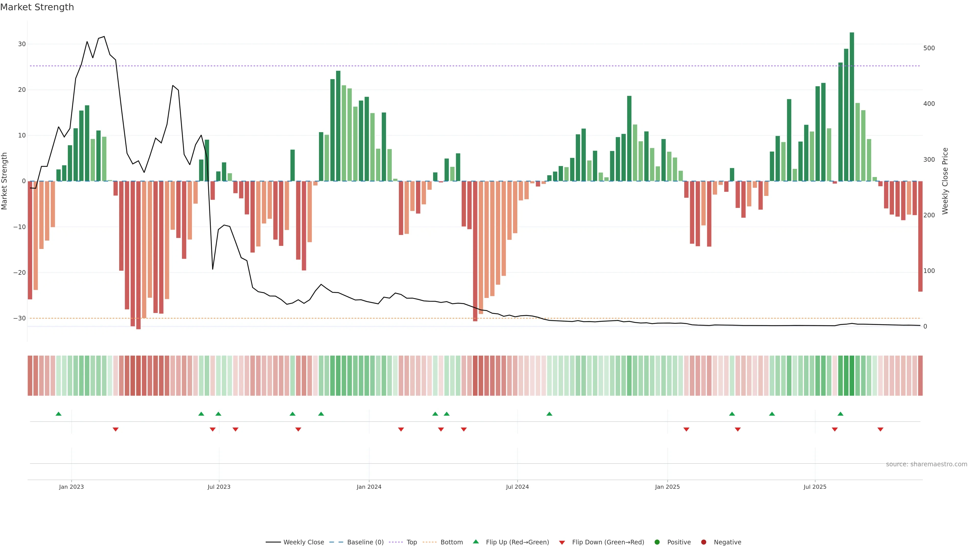Click the source: sharemaestro.com text

(926, 464)
